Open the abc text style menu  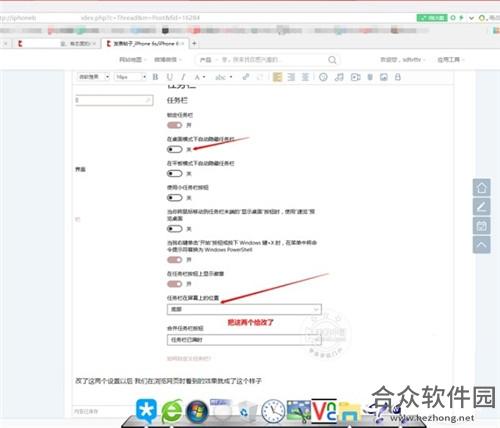point(223,77)
